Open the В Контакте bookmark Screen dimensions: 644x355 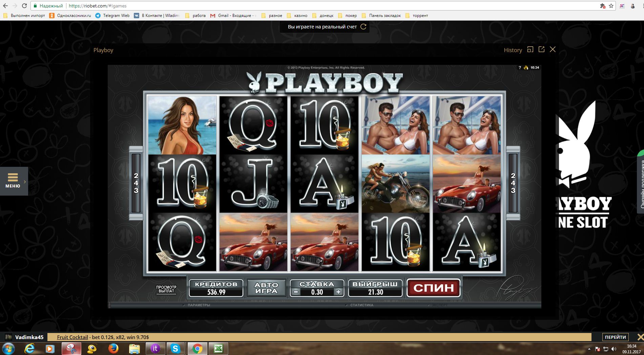[x=157, y=16]
